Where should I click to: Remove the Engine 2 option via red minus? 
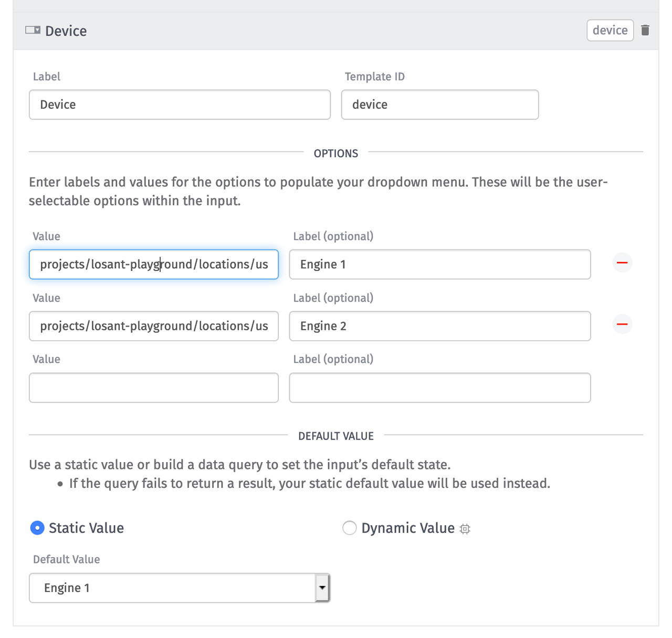click(x=622, y=325)
